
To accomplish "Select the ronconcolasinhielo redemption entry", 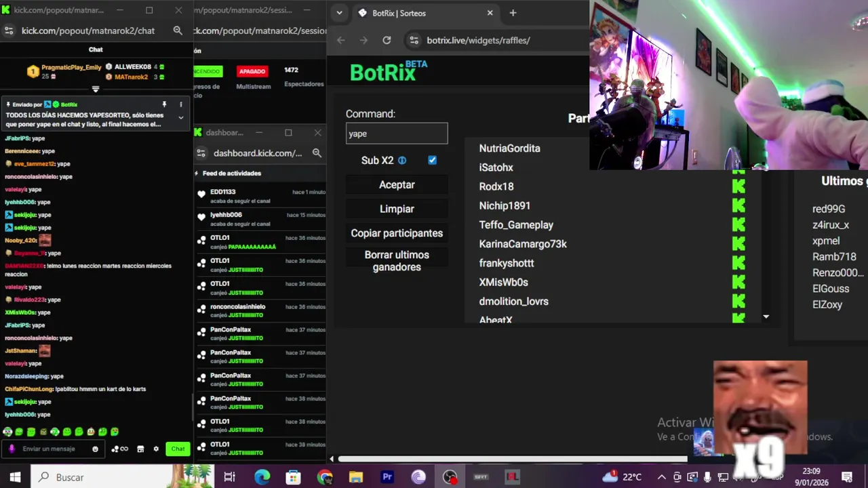I will pyautogui.click(x=260, y=311).
